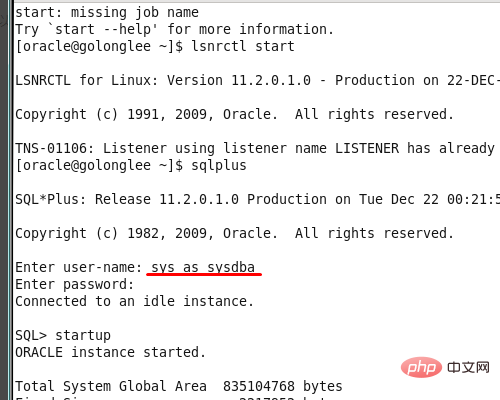Click the 'Enter password:' prompt line

point(74,284)
